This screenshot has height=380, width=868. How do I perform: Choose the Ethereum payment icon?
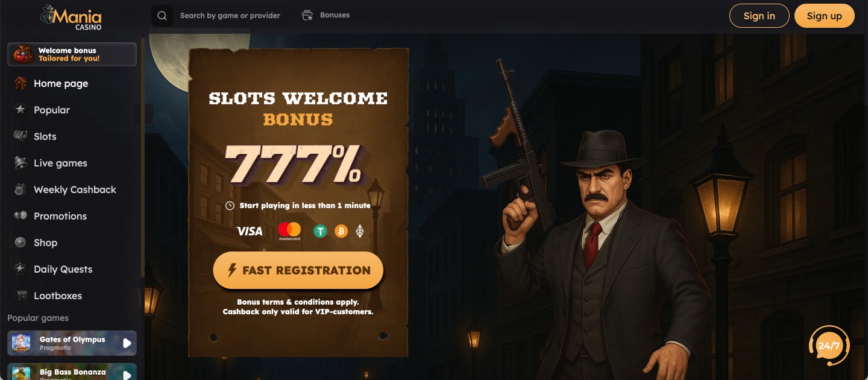coord(360,231)
